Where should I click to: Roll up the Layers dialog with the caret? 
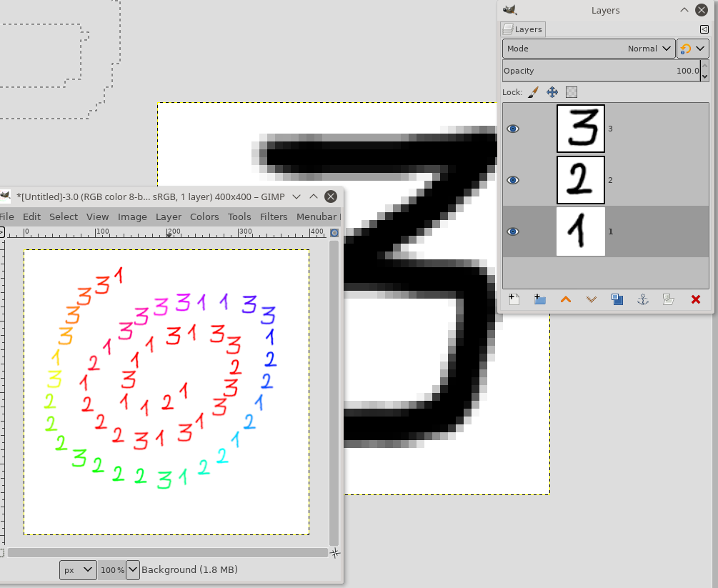(x=684, y=9)
